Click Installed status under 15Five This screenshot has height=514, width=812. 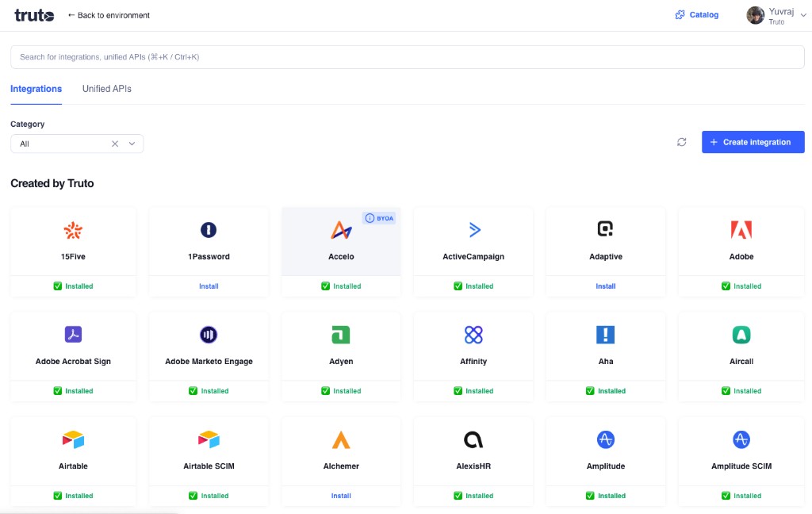point(73,286)
